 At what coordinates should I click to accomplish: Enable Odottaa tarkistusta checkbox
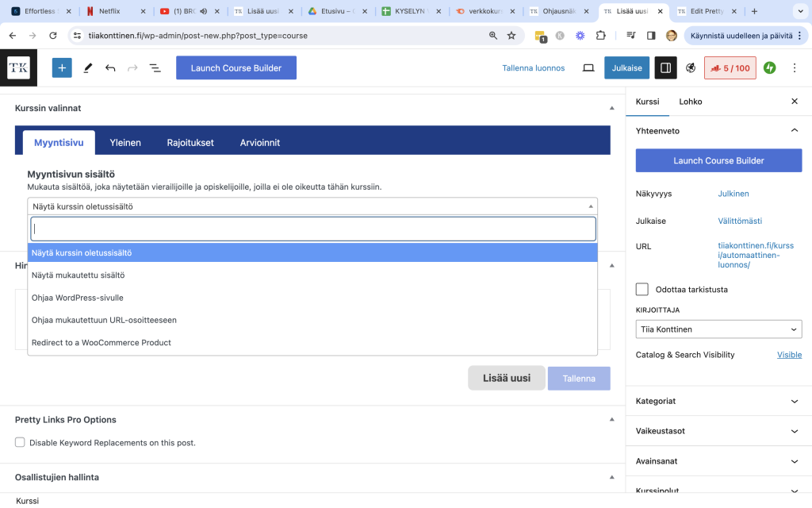tap(642, 290)
